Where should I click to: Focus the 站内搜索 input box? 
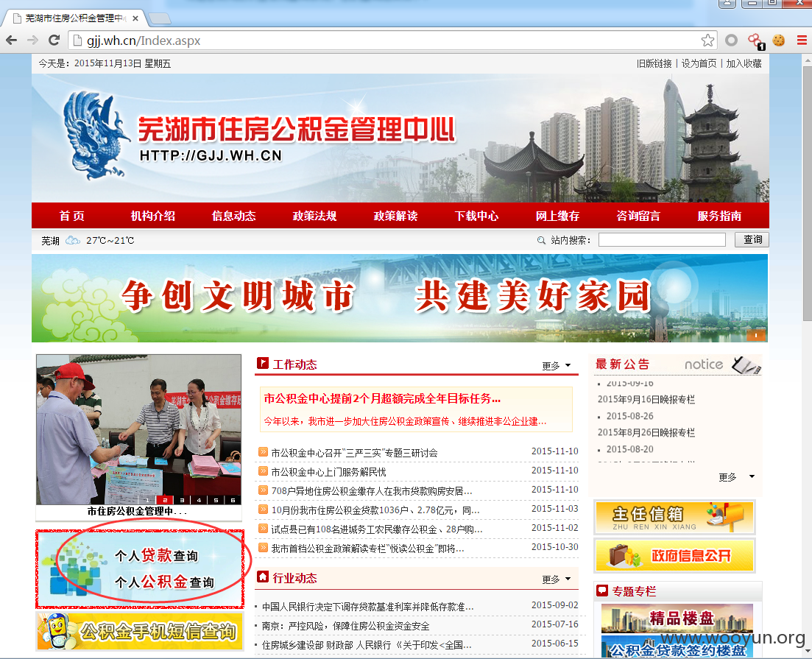click(x=662, y=240)
